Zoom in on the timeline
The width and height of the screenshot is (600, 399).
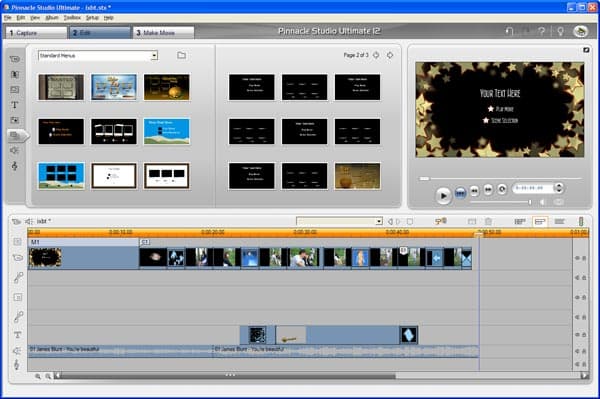38,376
